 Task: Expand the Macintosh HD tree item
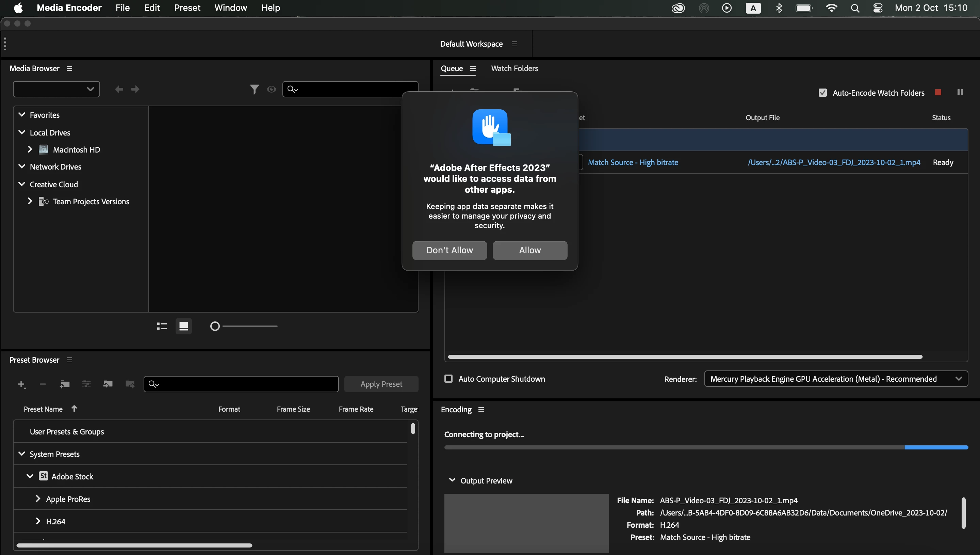pyautogui.click(x=30, y=149)
